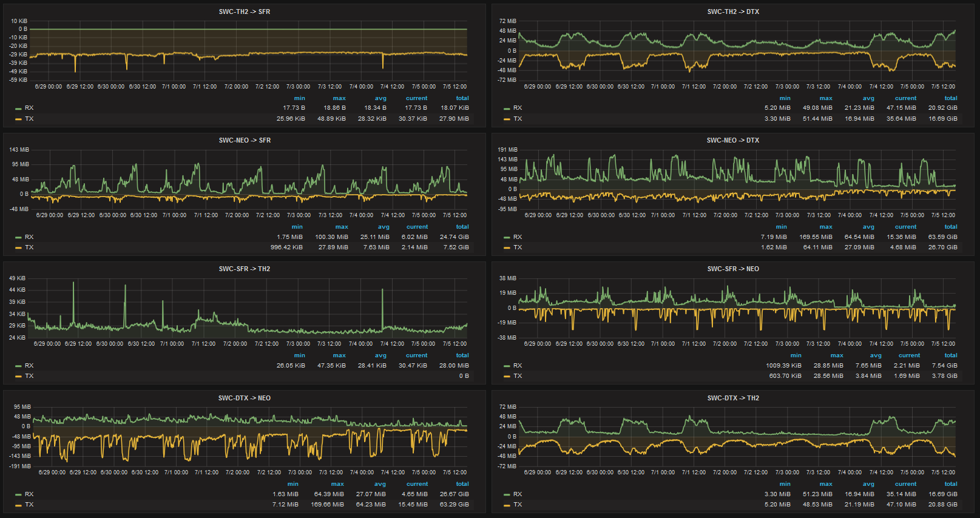Toggle TX series in SWC-TH2 -> SFR legend
The image size is (980, 518).
coord(29,119)
